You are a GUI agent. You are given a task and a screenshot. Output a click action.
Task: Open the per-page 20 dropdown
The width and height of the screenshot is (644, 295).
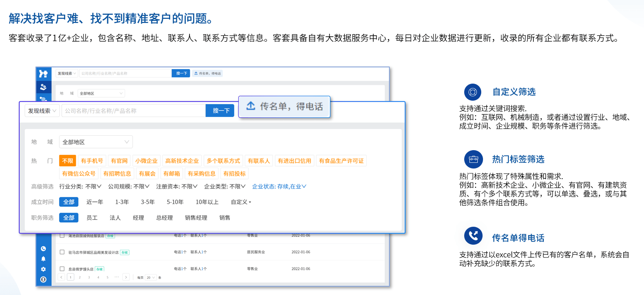pos(151,277)
